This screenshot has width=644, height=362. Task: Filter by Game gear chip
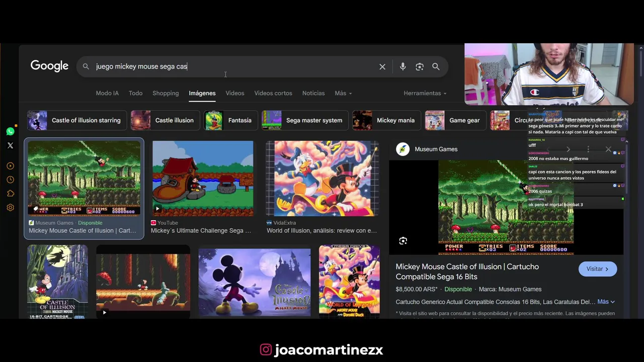(x=455, y=121)
